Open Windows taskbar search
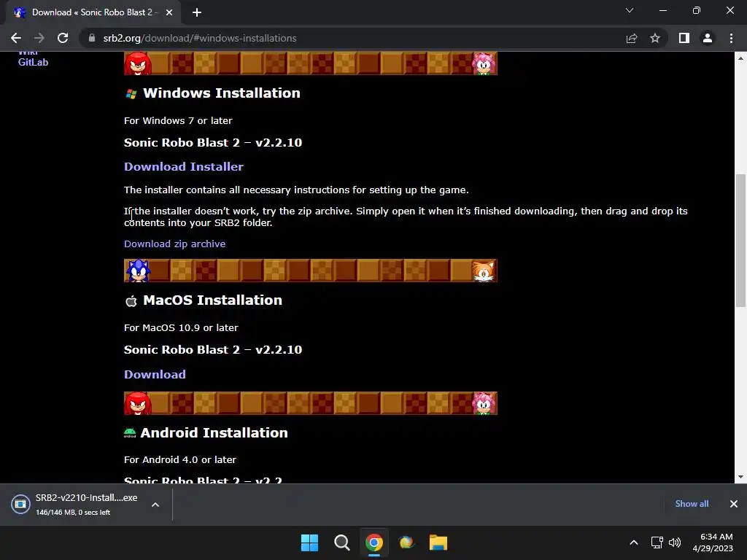Viewport: 747px width, 560px height. coord(341,542)
